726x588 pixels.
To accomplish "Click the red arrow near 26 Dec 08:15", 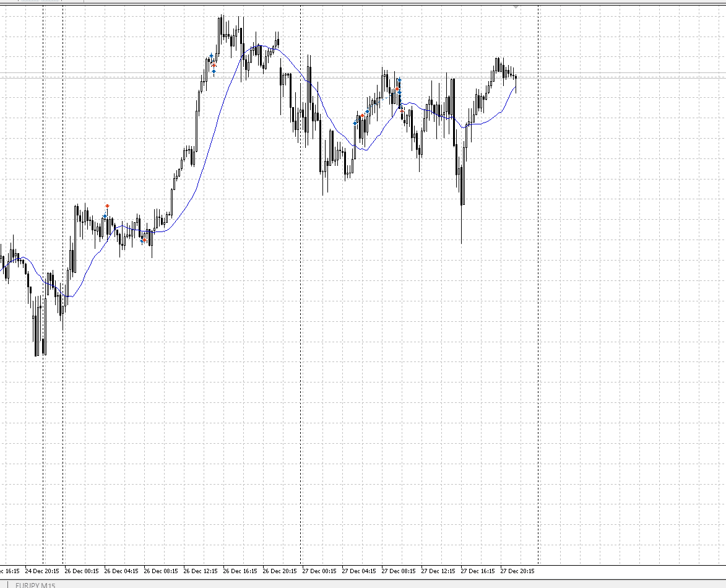I will click(x=144, y=240).
